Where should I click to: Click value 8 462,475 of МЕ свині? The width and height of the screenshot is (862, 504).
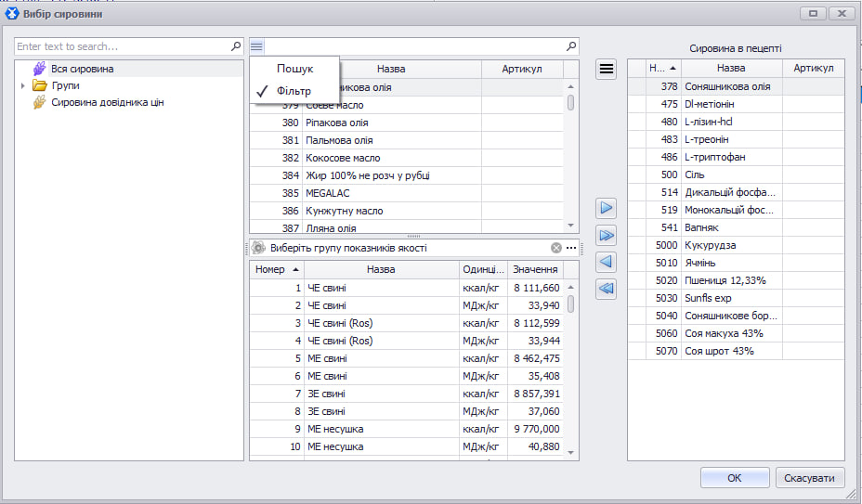click(537, 358)
